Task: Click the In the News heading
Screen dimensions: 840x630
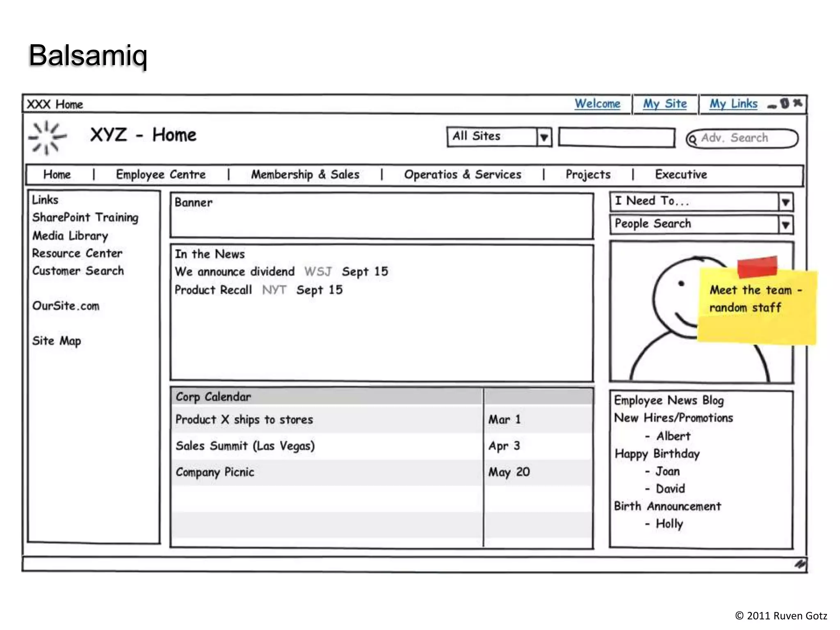Action: point(210,254)
